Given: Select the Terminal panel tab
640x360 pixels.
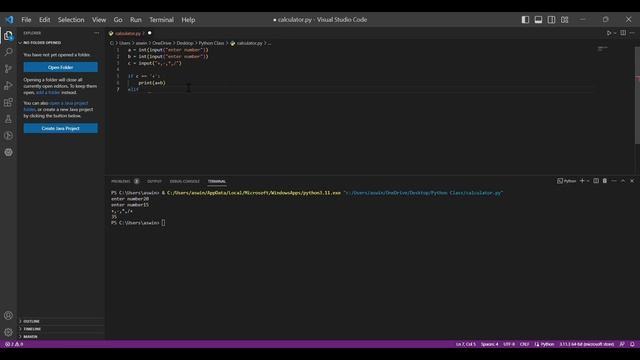Looking at the screenshot, I should coord(217,181).
